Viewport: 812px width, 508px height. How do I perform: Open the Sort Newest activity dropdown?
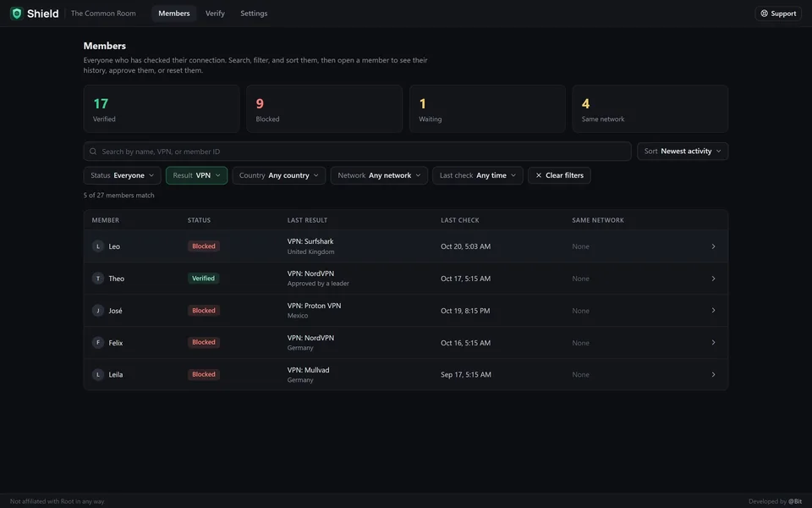(683, 152)
